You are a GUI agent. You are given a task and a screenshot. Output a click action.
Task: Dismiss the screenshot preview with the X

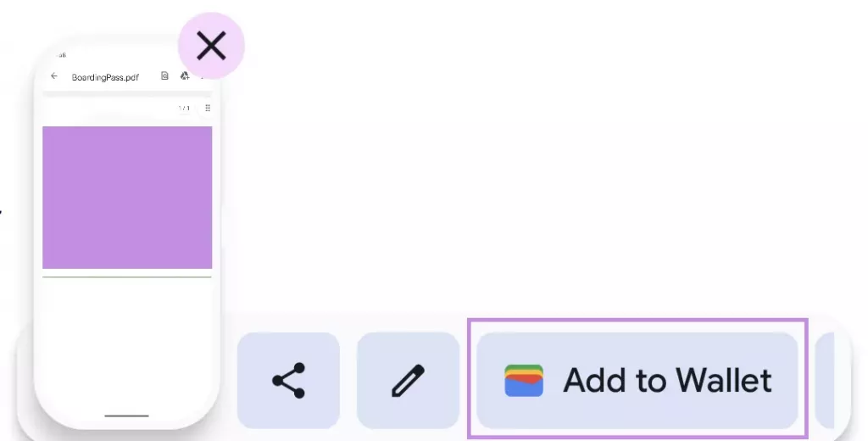point(211,46)
